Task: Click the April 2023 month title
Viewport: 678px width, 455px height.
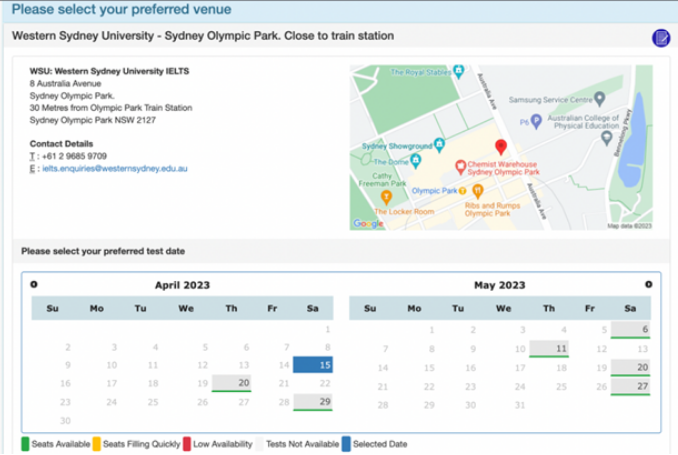Action: 182,285
